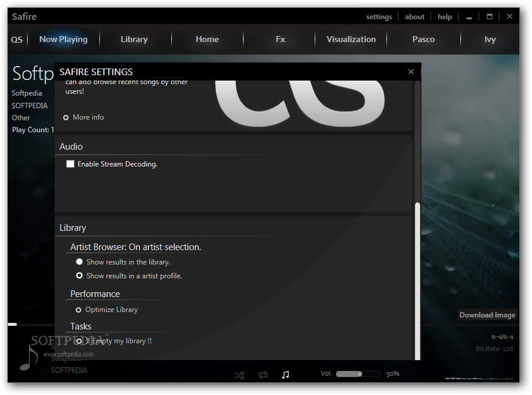Click the song progress bar handle

pos(12,325)
